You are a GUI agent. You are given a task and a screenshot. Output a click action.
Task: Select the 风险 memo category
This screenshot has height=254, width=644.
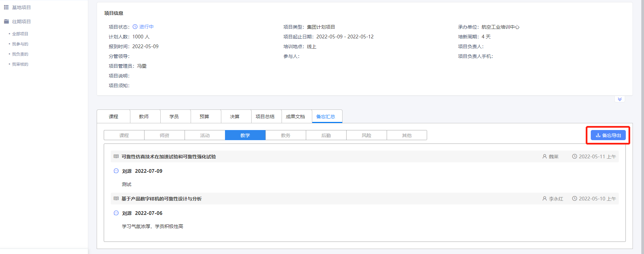(x=366, y=135)
